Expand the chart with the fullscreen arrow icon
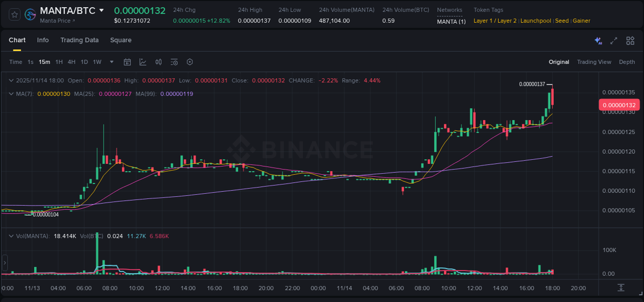This screenshot has height=302, width=644. point(613,40)
